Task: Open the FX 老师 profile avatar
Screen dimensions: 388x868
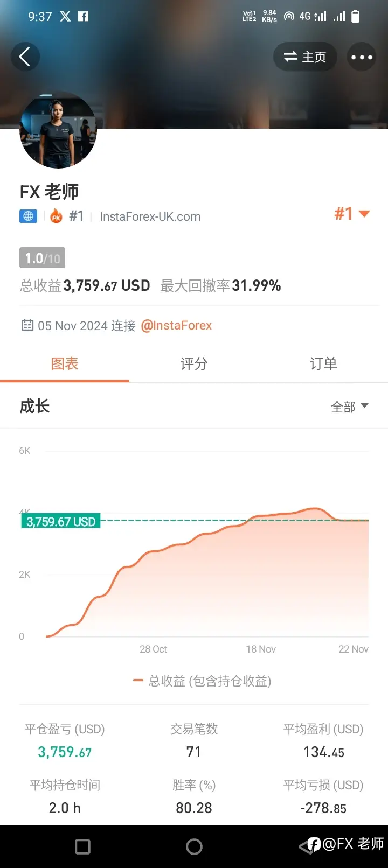Action: click(58, 130)
